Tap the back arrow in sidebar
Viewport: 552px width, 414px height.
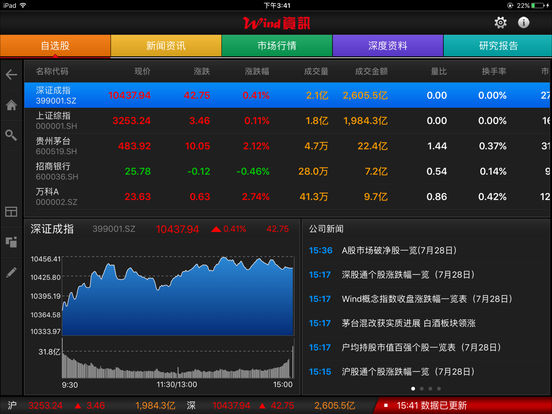coord(11,75)
